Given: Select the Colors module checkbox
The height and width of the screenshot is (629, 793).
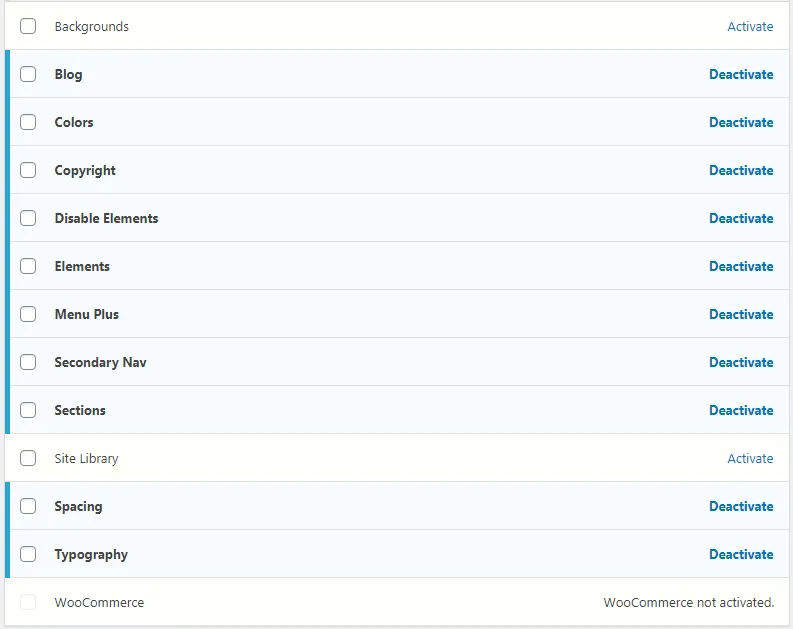Looking at the screenshot, I should [x=28, y=122].
